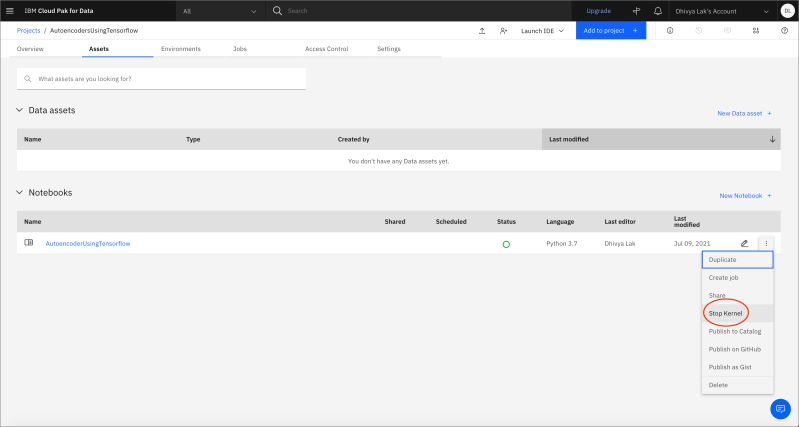Click the notebook overflow menu icon
This screenshot has height=427, width=799.
click(x=766, y=244)
